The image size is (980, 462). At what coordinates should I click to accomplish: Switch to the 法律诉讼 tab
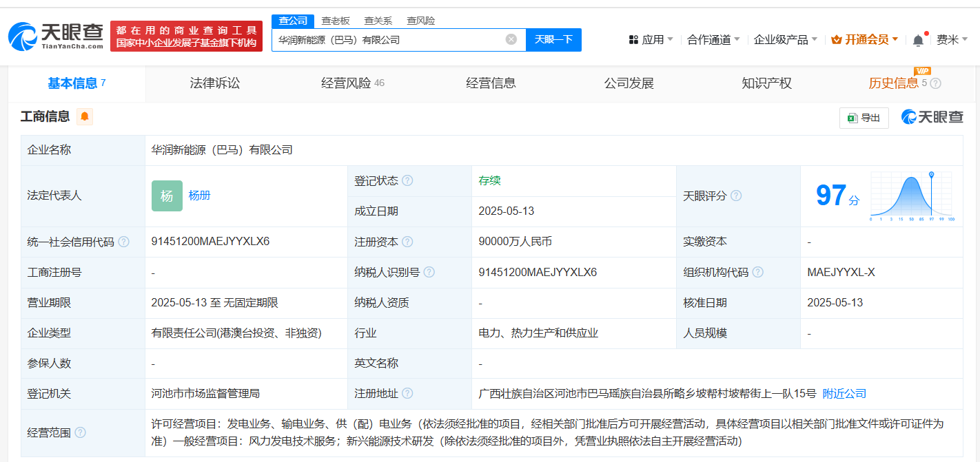click(x=214, y=83)
